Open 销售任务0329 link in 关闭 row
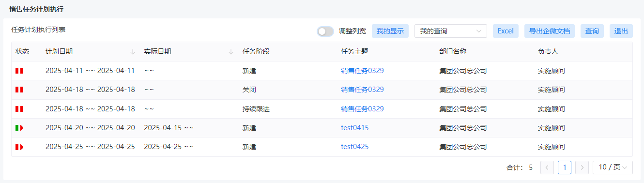 pos(362,90)
